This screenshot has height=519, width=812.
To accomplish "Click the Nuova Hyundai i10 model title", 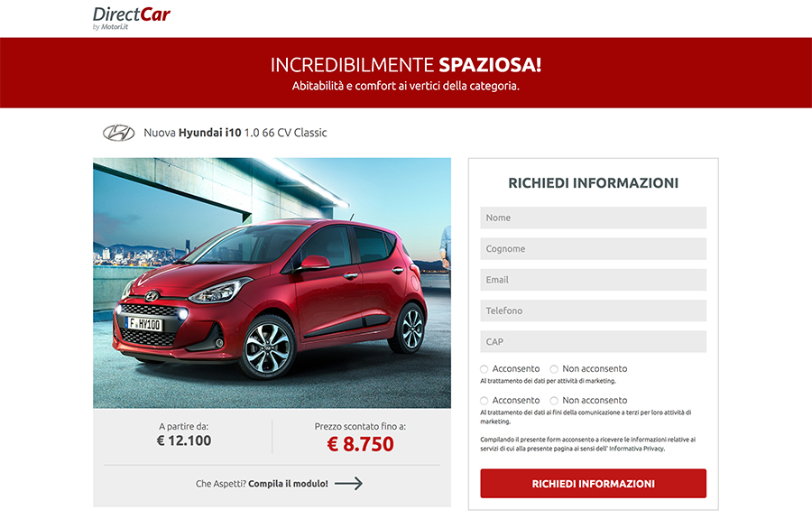I will click(x=235, y=133).
